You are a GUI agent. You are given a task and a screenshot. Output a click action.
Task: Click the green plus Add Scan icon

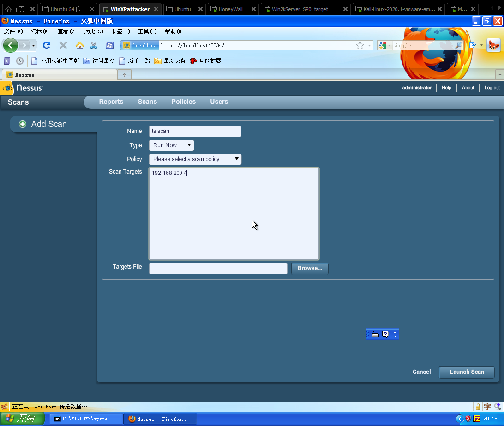click(23, 124)
